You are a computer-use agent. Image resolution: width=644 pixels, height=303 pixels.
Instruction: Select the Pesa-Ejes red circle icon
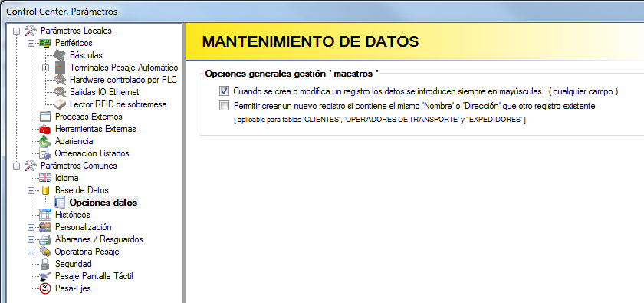click(x=44, y=288)
